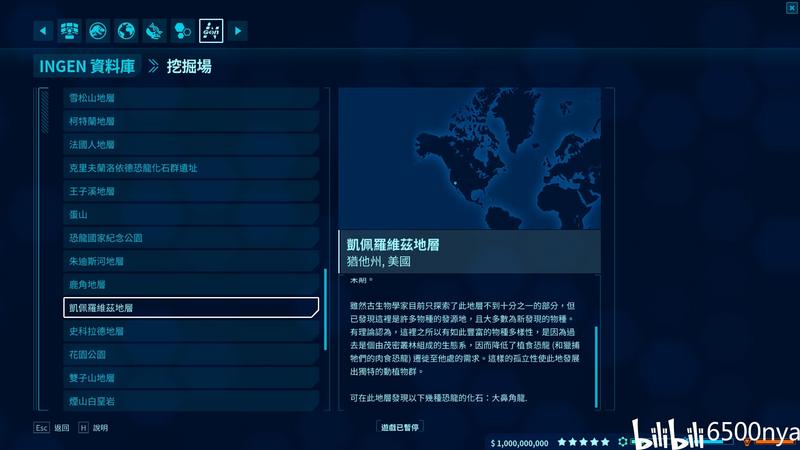
Task: Click the $1,000,000,000 funds display
Action: point(519,443)
